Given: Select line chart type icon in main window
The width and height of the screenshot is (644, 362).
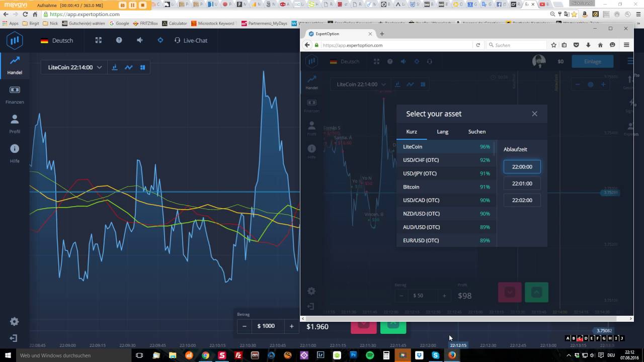Looking at the screenshot, I should [x=129, y=67].
